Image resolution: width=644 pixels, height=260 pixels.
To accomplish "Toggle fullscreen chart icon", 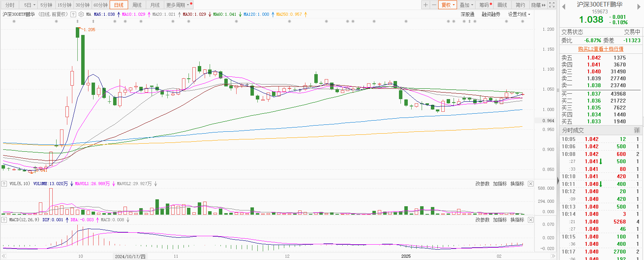I will [552, 5].
